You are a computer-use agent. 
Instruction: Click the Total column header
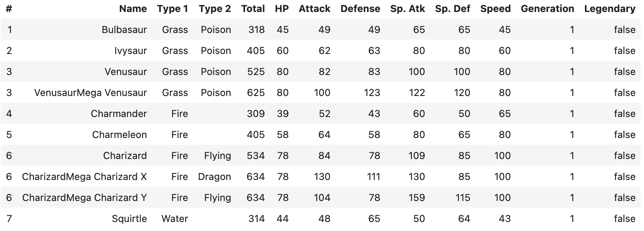pyautogui.click(x=253, y=9)
